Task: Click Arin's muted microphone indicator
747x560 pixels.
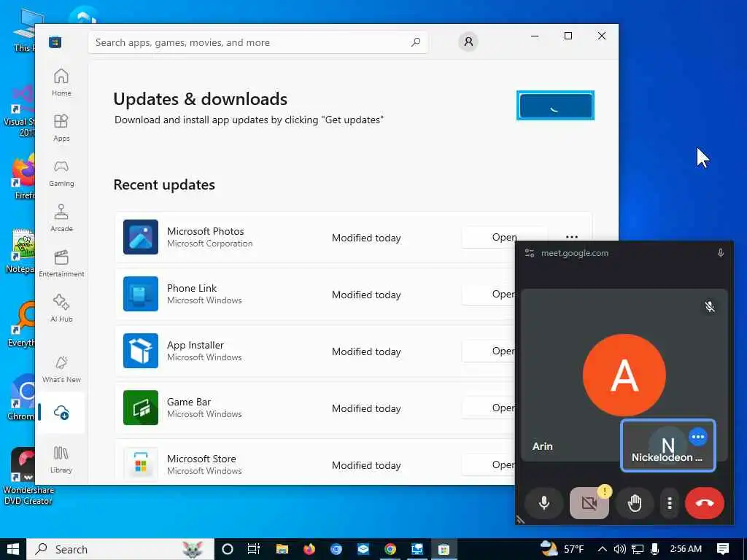Action: pyautogui.click(x=709, y=306)
